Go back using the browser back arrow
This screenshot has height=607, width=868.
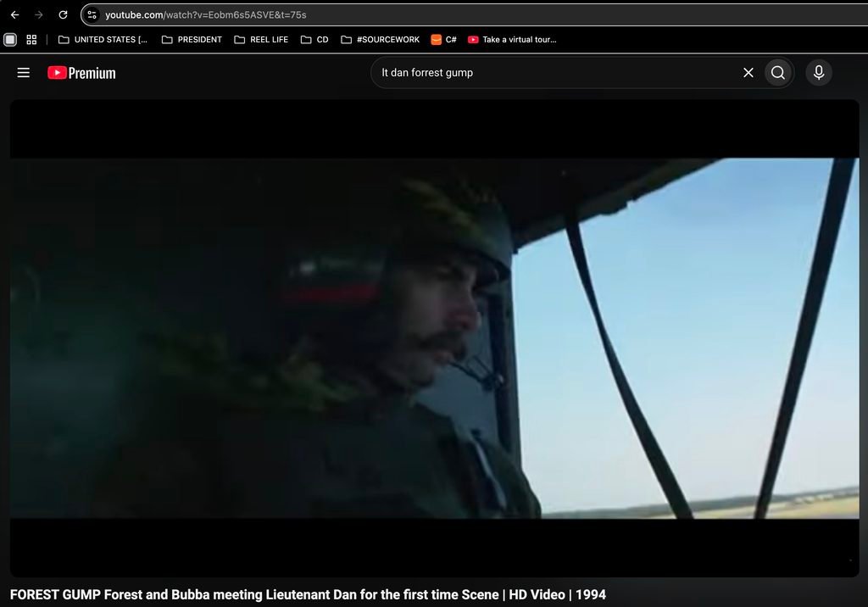pos(15,15)
